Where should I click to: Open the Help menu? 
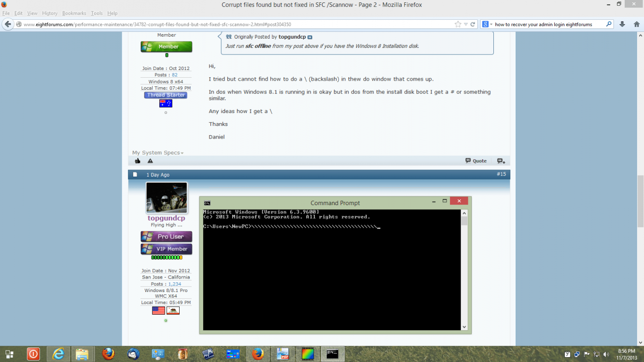click(112, 13)
